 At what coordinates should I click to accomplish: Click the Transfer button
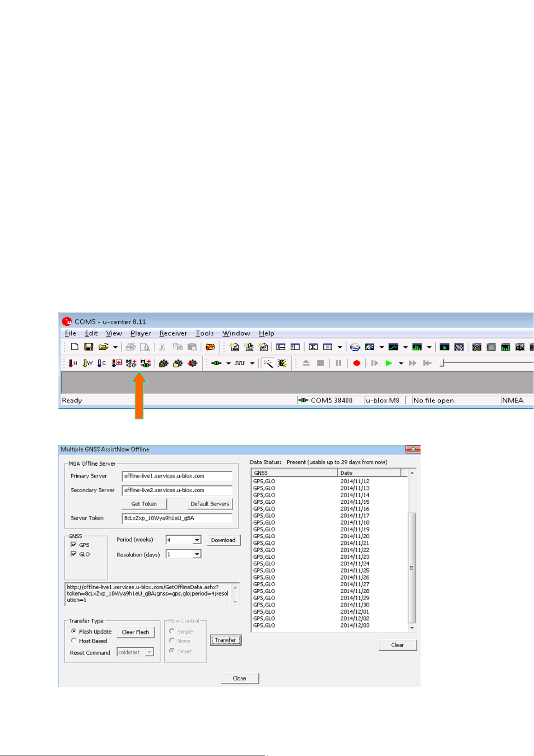(226, 640)
